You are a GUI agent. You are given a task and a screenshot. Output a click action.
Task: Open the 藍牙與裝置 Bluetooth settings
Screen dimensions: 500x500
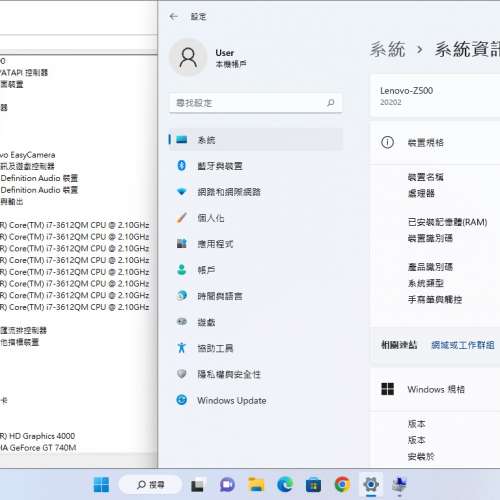256,166
